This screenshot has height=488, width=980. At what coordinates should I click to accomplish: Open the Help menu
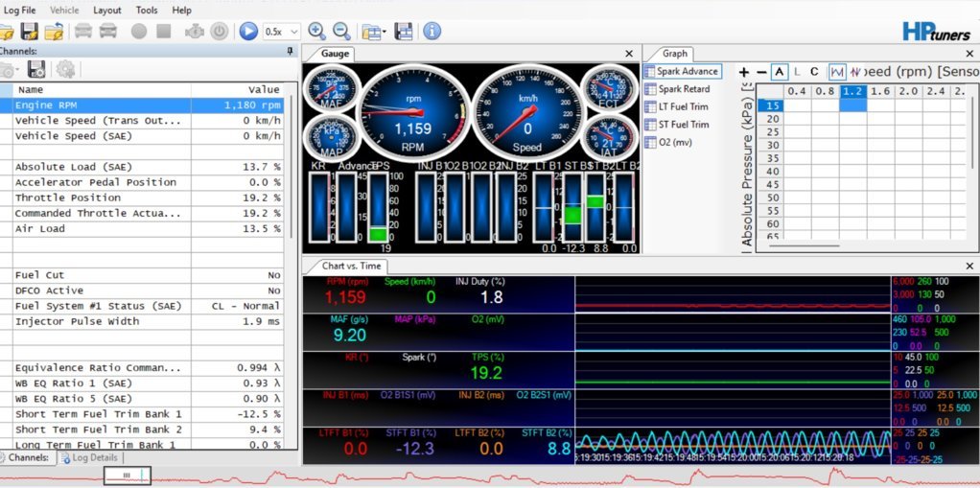pyautogui.click(x=182, y=10)
